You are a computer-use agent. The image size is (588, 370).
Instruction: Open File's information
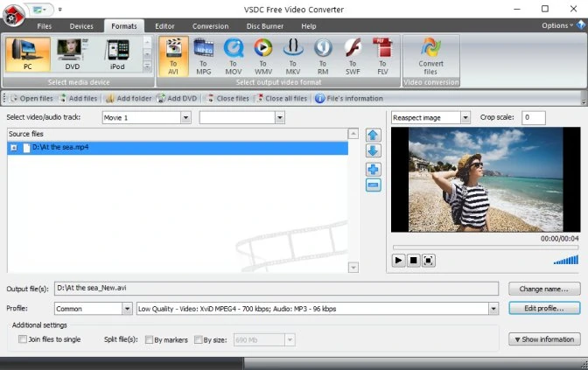point(349,99)
